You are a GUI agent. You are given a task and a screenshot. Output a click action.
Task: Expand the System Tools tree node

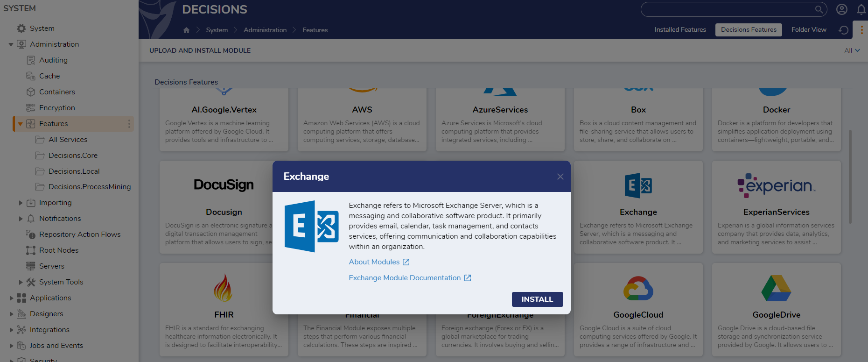tap(21, 282)
